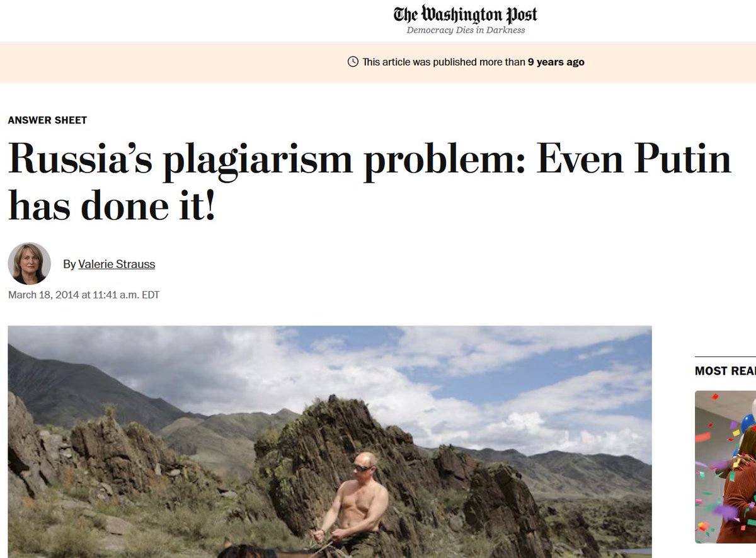Open the confetti Most Read story thumbnail

tap(725, 467)
